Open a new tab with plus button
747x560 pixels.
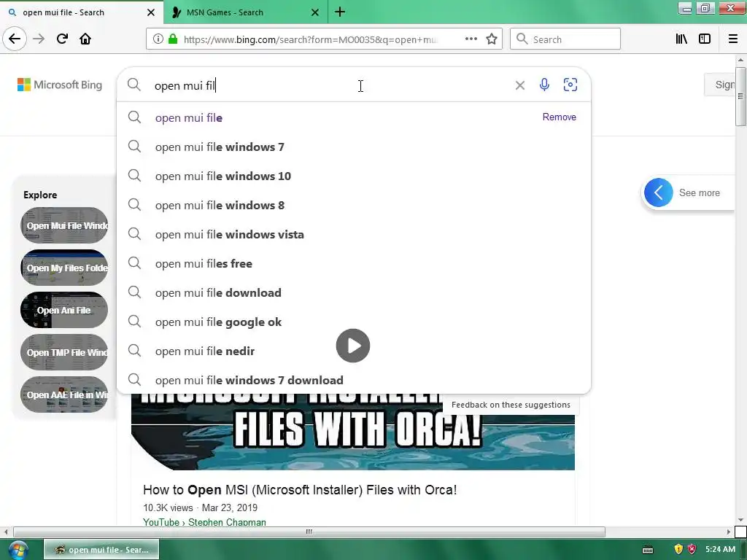pos(340,12)
